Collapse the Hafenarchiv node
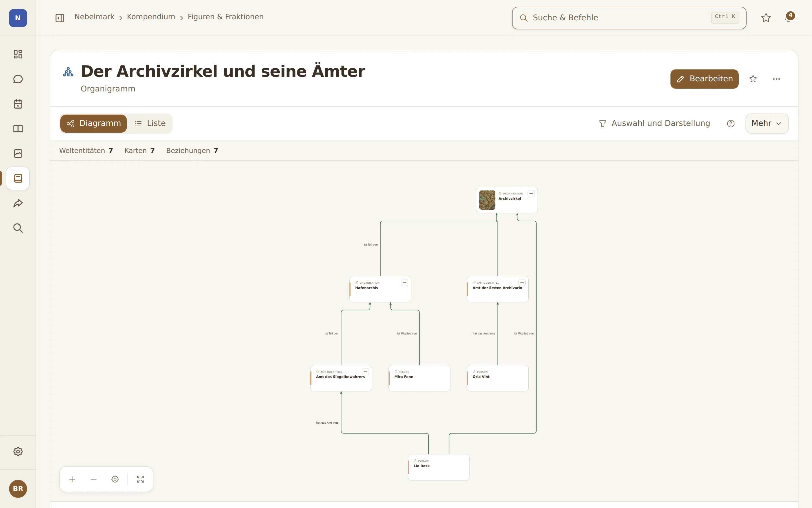 [x=405, y=283]
